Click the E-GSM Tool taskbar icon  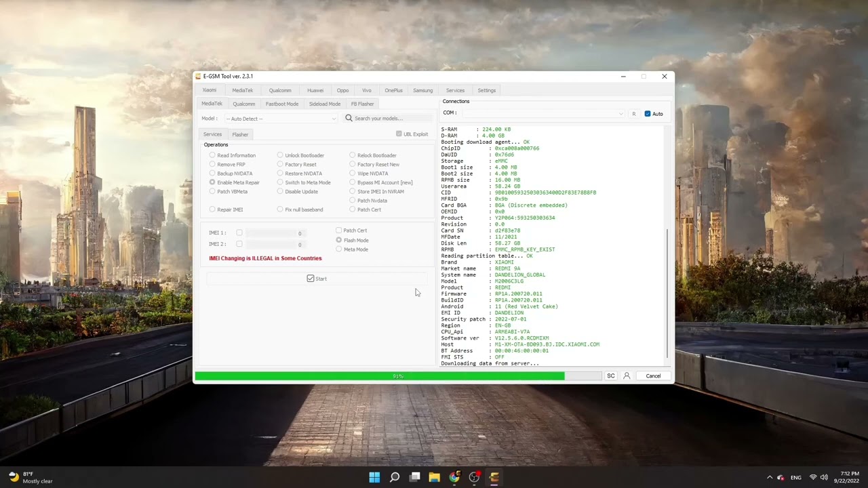pyautogui.click(x=494, y=477)
